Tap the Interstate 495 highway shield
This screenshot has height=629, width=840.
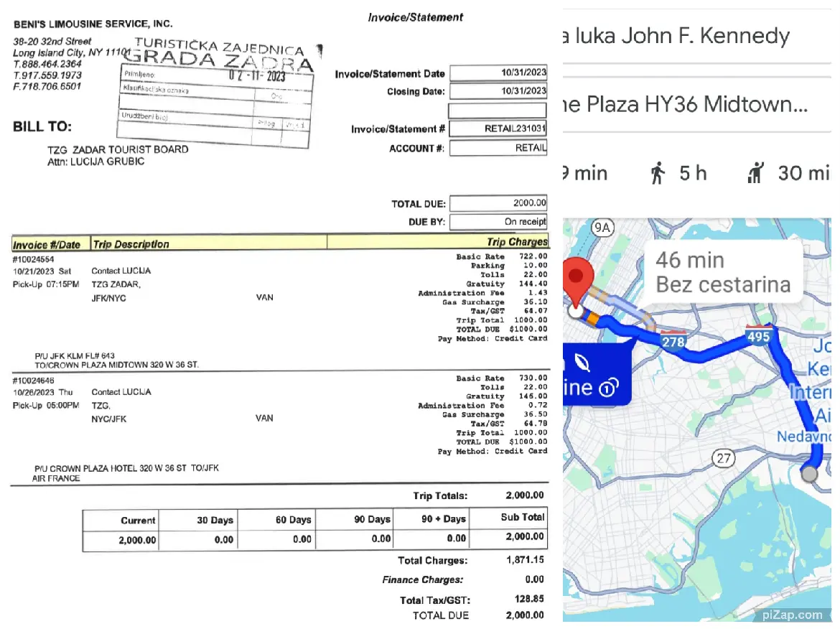[x=758, y=335]
